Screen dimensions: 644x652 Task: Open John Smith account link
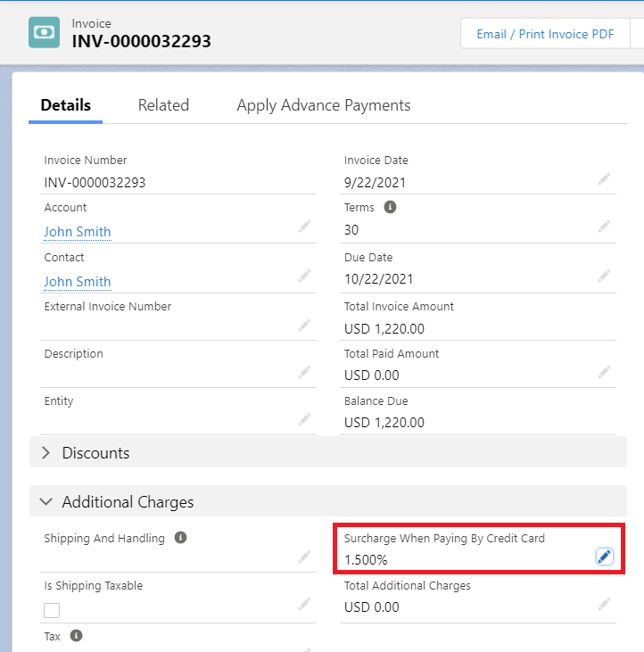point(78,232)
